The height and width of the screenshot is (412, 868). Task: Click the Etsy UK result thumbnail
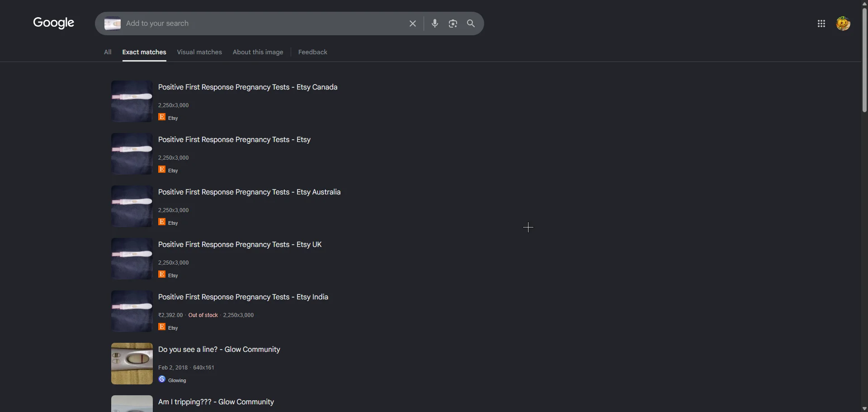tap(132, 259)
